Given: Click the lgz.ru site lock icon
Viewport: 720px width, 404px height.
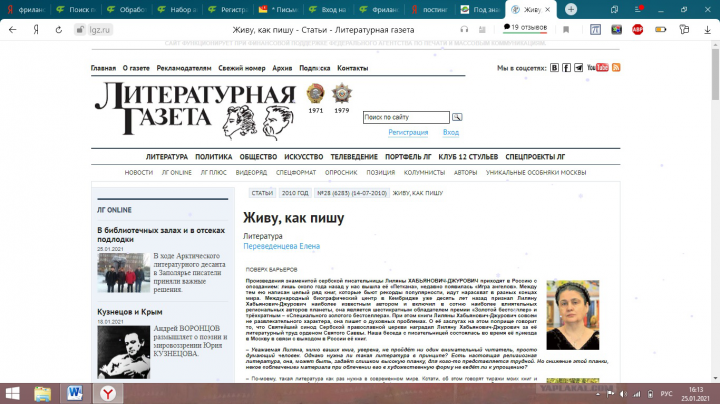Looking at the screenshot, I should pyautogui.click(x=80, y=30).
